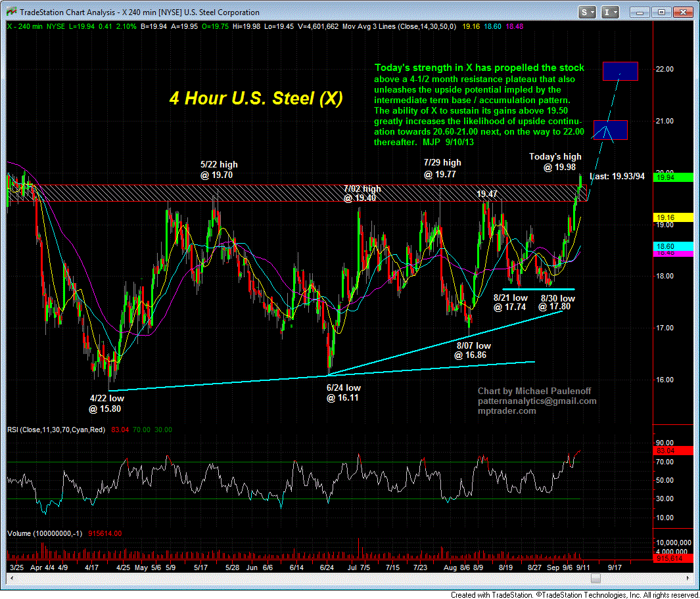Click the 3/25 date on the time axis

click(x=16, y=567)
